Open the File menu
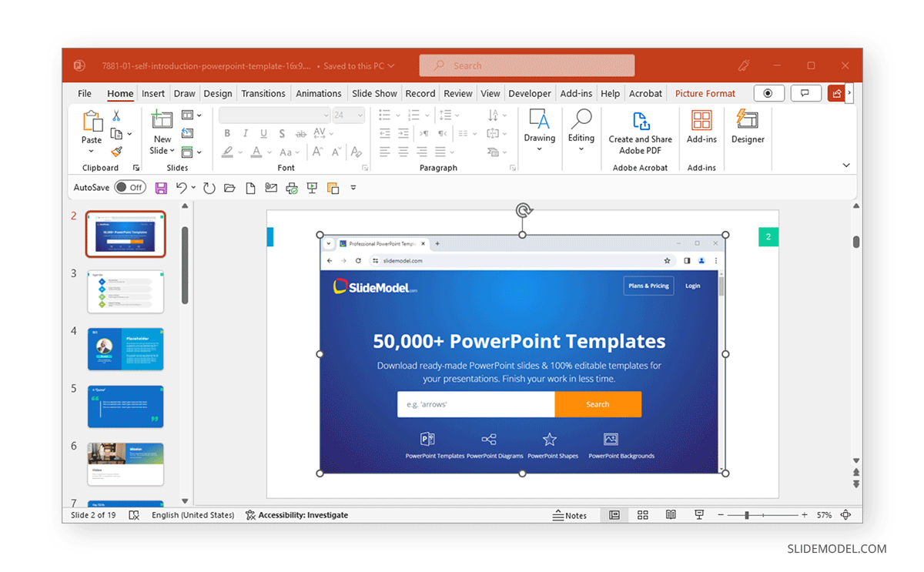Screen dimensions: 924x572 85,93
